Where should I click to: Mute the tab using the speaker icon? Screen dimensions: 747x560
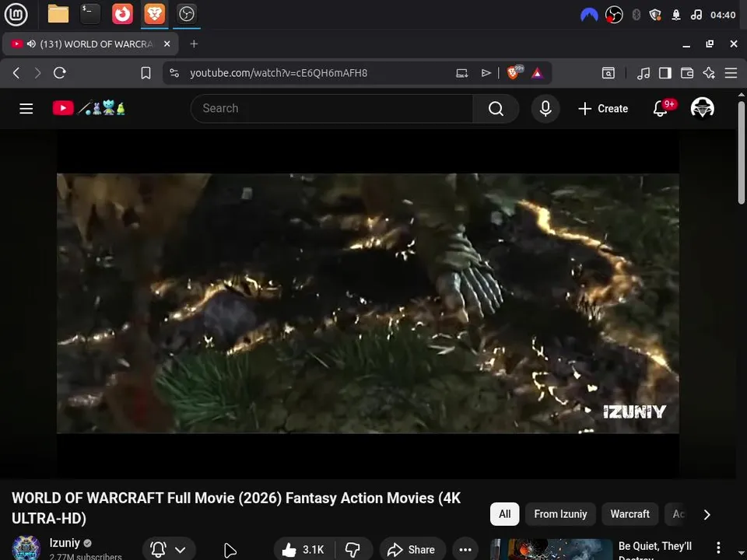(x=31, y=44)
